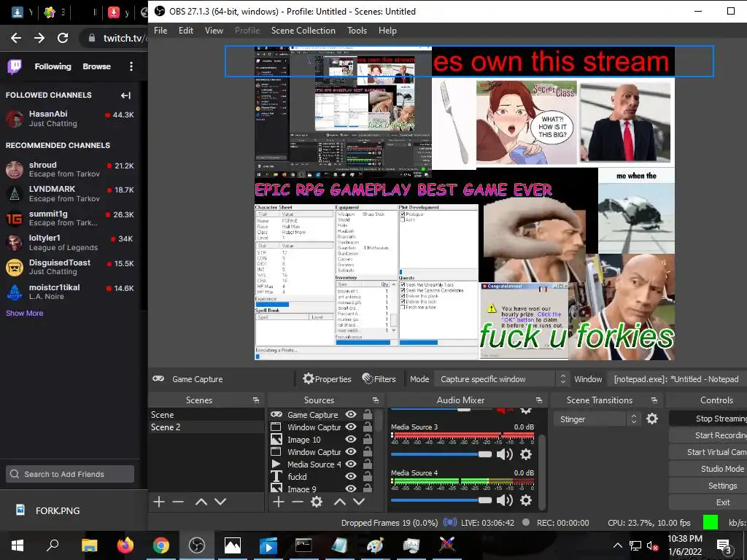Enable Studio Mode
Image resolution: width=747 pixels, height=560 pixels.
pyautogui.click(x=708, y=469)
